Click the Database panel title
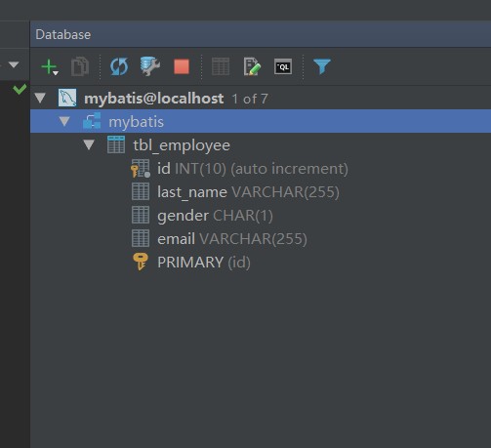 (63, 34)
